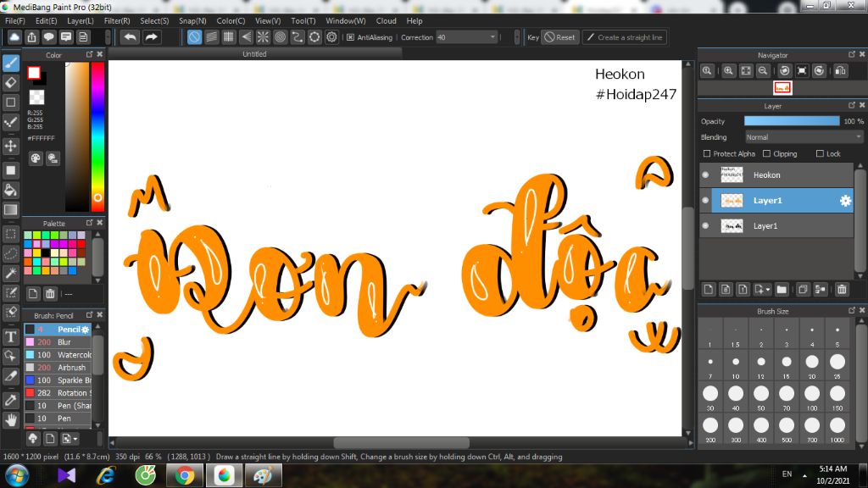Image resolution: width=868 pixels, height=488 pixels.
Task: Toggle AntiAliasing checkbox
Action: tap(350, 37)
